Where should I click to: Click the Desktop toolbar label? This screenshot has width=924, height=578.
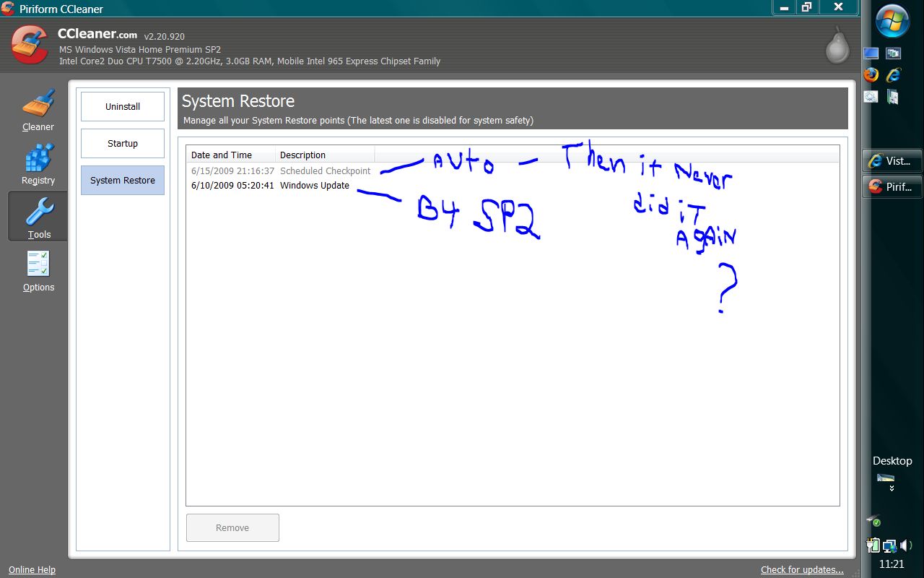892,461
